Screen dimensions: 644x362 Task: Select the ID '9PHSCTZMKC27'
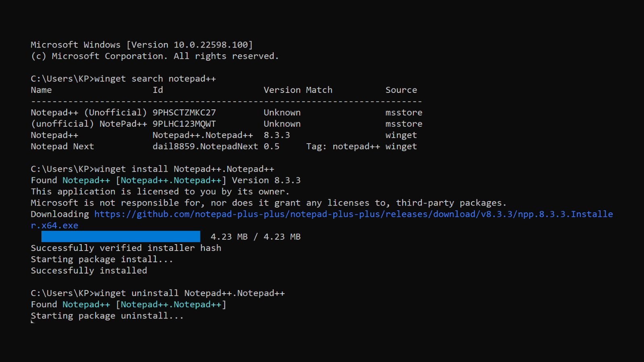[x=184, y=113]
